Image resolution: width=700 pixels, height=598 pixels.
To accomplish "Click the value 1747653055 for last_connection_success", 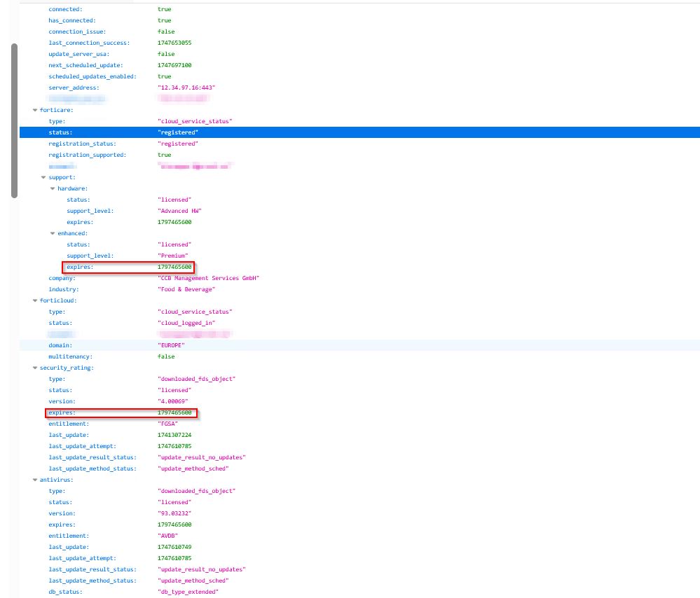I will pyautogui.click(x=174, y=43).
